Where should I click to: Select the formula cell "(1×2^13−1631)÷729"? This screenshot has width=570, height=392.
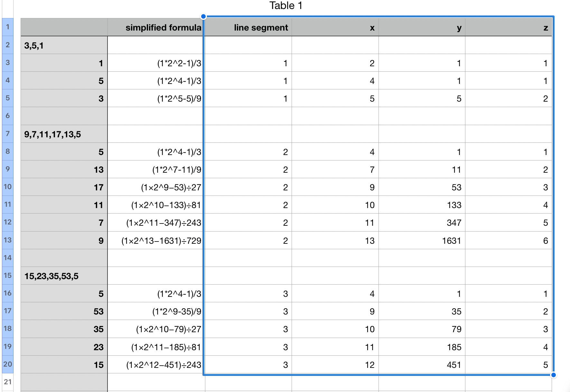tap(156, 241)
